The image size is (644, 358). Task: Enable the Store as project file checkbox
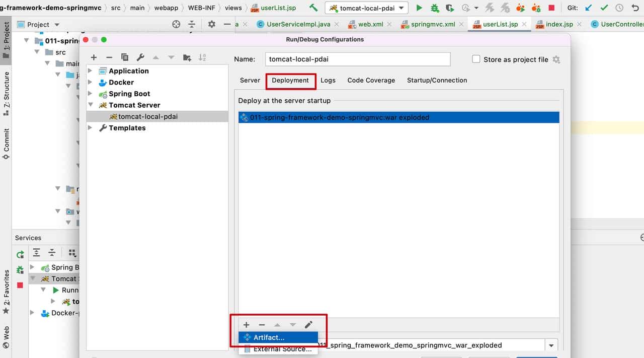click(x=476, y=59)
